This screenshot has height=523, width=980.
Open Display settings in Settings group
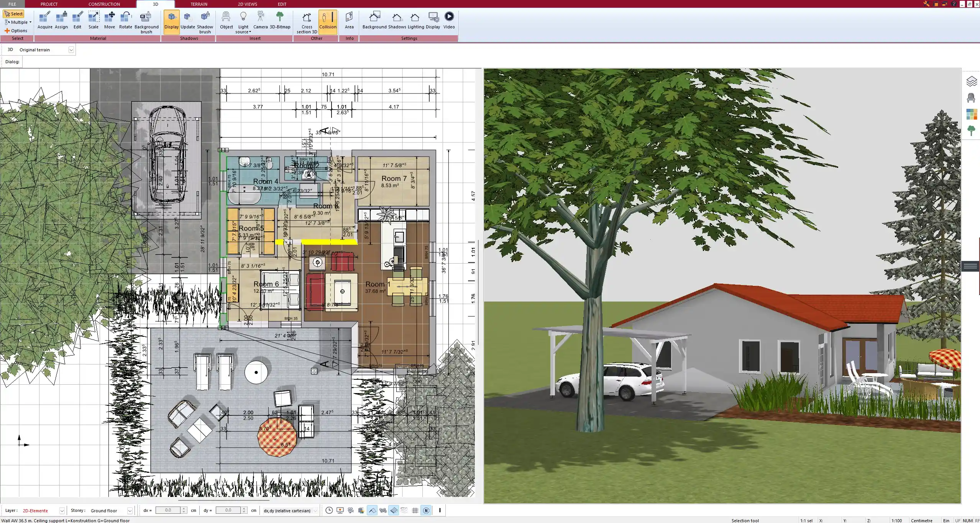point(433,20)
